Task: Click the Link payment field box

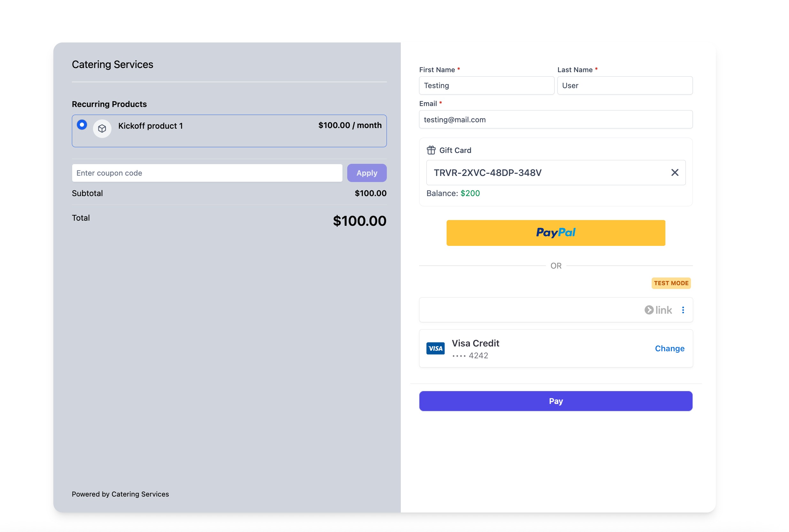Action: (x=529, y=310)
